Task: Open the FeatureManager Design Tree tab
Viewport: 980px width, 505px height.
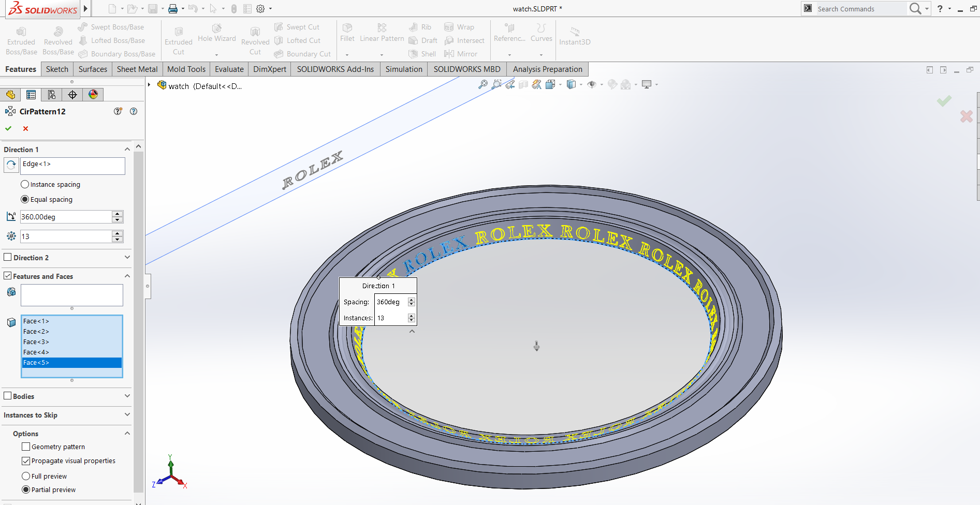Action: point(10,95)
